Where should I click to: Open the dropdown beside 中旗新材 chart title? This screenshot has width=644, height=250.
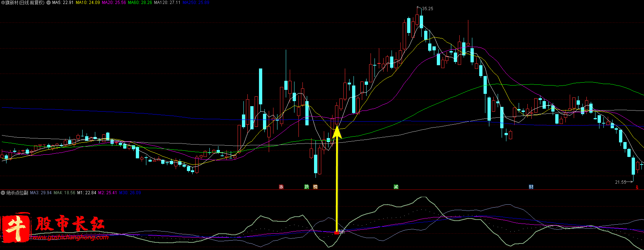pos(49,3)
